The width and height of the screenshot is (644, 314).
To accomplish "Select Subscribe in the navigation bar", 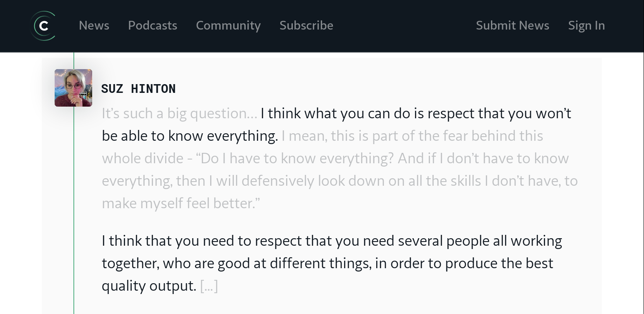I will click(x=306, y=25).
